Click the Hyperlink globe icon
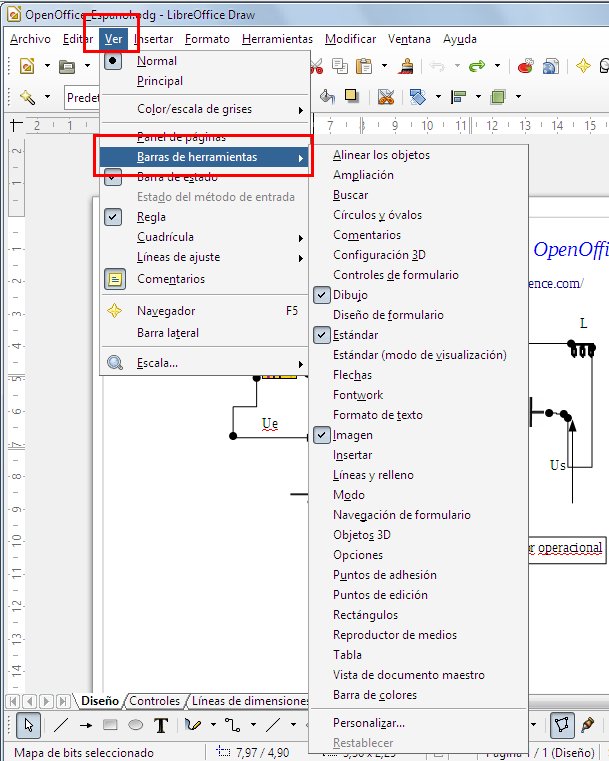The height and width of the screenshot is (761, 609). [x=550, y=66]
